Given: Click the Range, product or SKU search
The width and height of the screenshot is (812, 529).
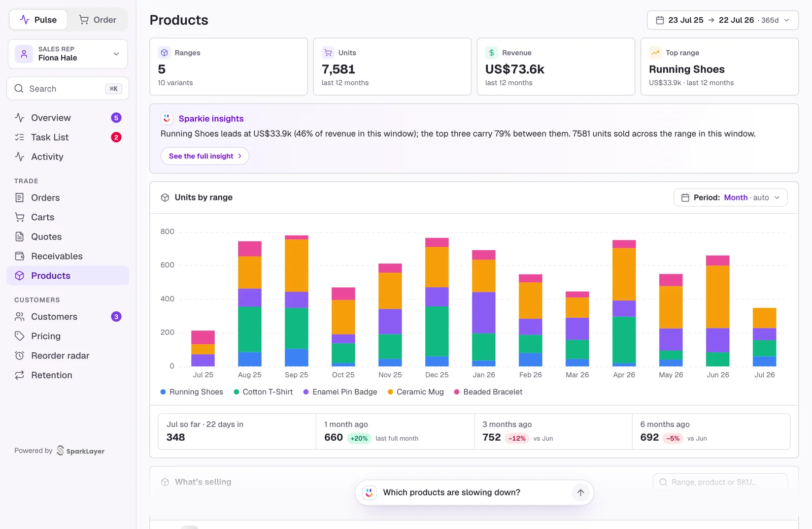Looking at the screenshot, I should click(x=720, y=482).
